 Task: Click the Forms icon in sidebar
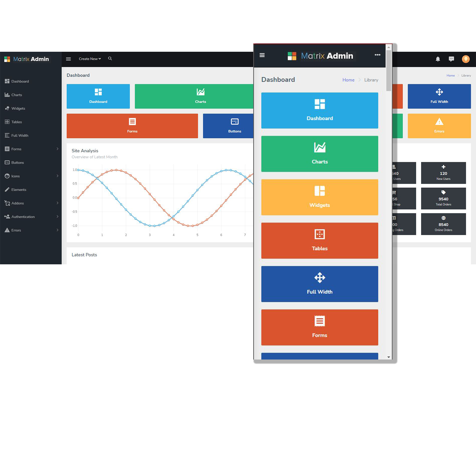(7, 149)
